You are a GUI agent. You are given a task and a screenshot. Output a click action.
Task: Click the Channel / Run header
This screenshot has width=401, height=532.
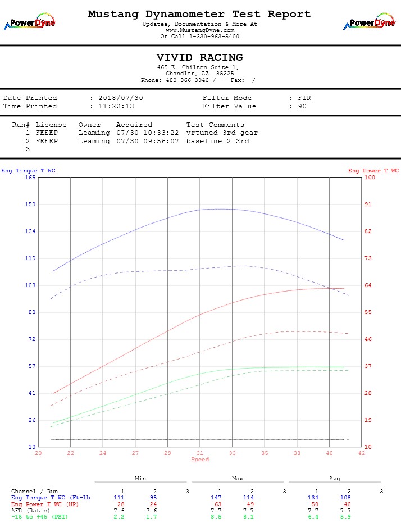(35, 492)
